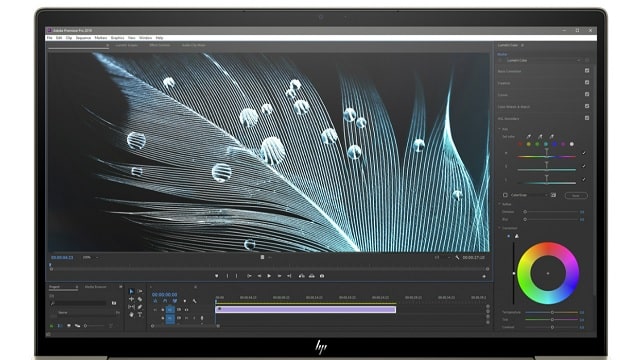This screenshot has width=640, height=360.
Task: Open the playback resolution dropdown
Action: 442,258
